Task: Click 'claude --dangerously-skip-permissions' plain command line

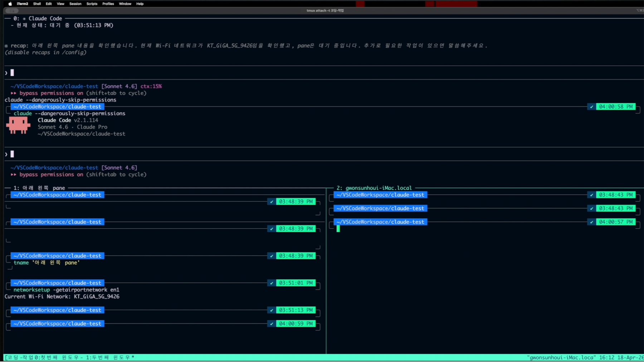Action: pos(60,100)
